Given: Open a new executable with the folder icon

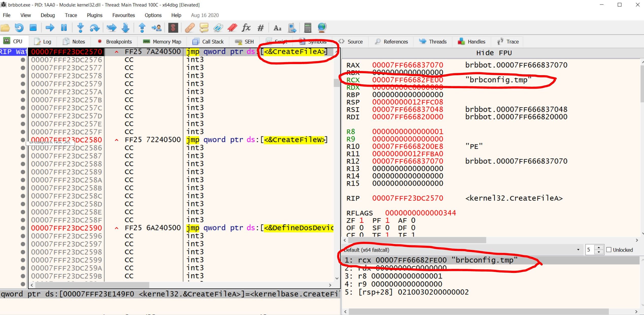Looking at the screenshot, I should [6, 28].
